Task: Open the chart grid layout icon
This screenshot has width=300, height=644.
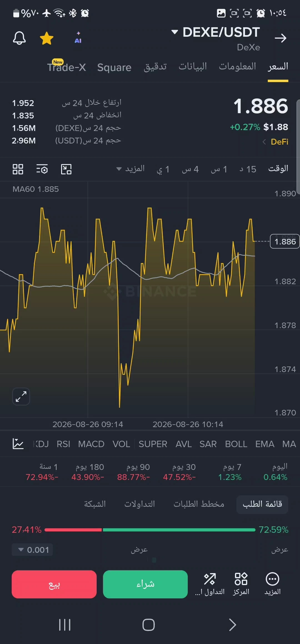Action: tap(18, 169)
